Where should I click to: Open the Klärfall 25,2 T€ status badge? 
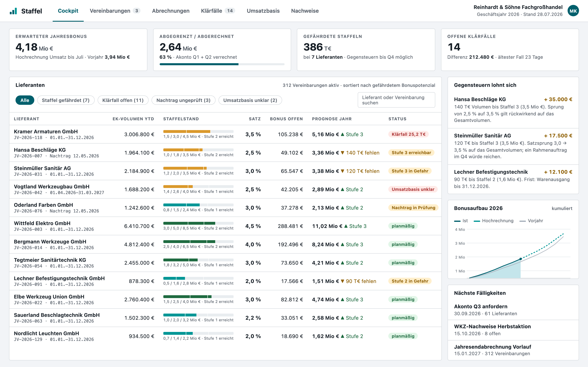[409, 134]
